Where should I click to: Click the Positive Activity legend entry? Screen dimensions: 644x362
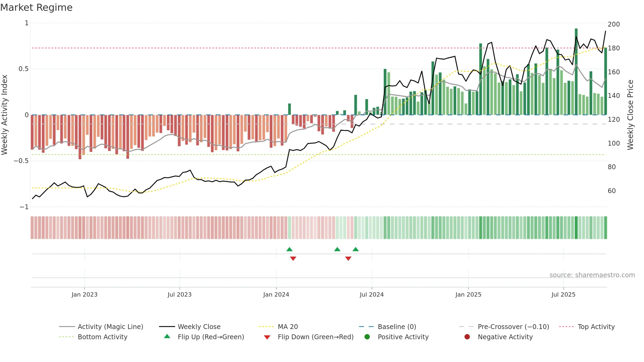click(397, 337)
